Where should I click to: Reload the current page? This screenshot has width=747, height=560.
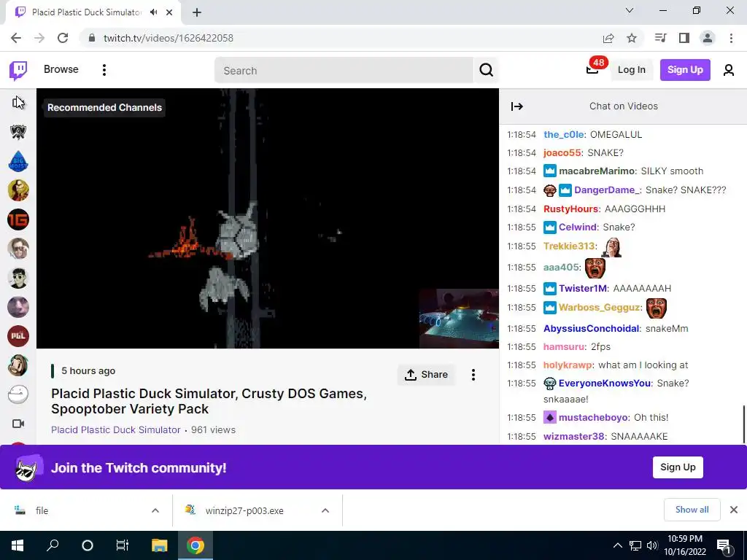pyautogui.click(x=63, y=38)
